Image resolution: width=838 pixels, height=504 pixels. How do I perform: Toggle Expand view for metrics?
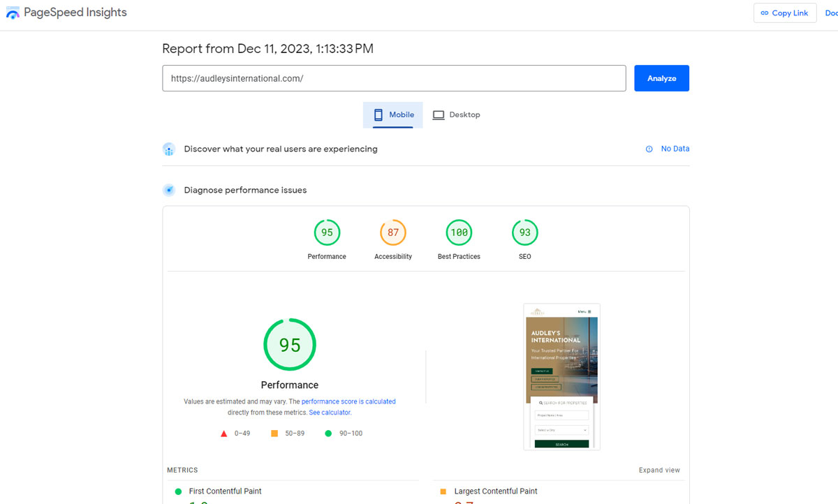click(659, 470)
